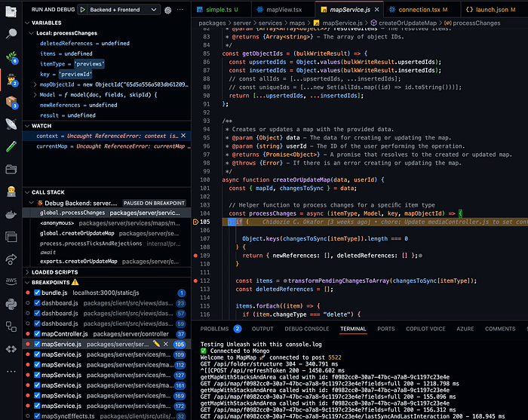Open the connected squares icon in activity bar
The width and height of the screenshot is (528, 420).
click(x=11, y=326)
